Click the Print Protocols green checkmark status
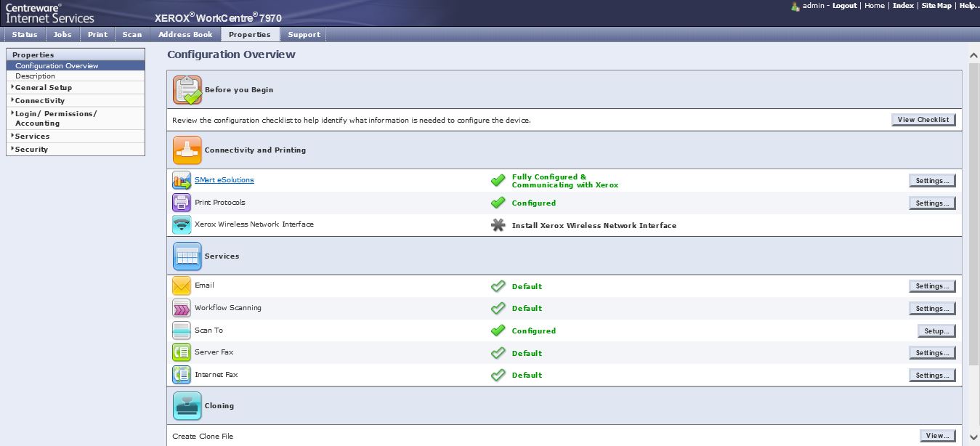980x446 pixels. [498, 203]
